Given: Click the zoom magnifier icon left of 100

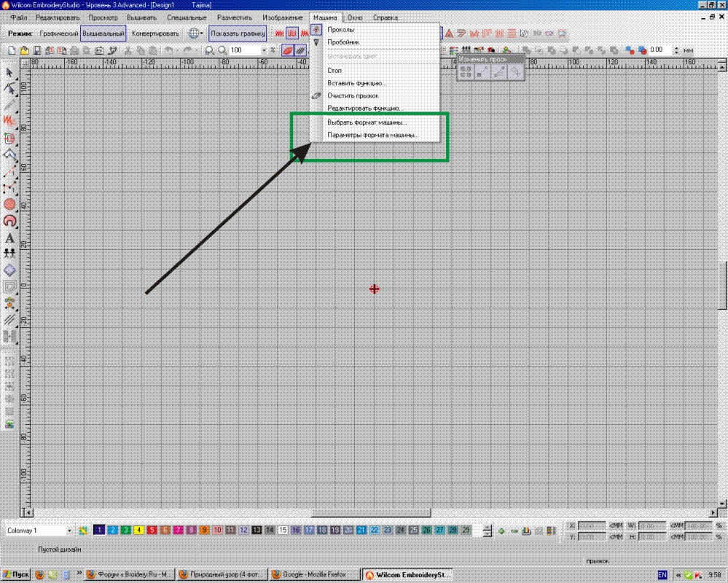Looking at the screenshot, I should point(222,50).
